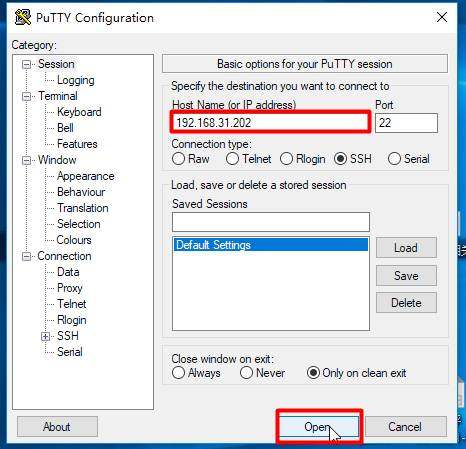
Task: Select the Proxy category
Action: pyautogui.click(x=70, y=288)
